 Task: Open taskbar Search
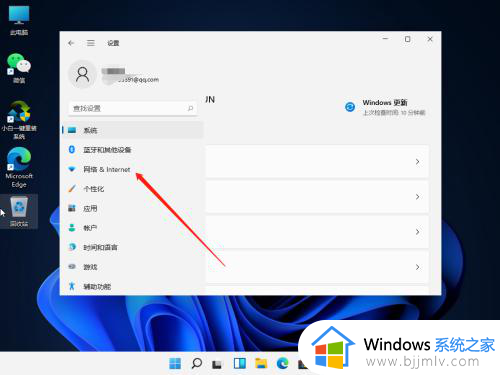pos(197,363)
